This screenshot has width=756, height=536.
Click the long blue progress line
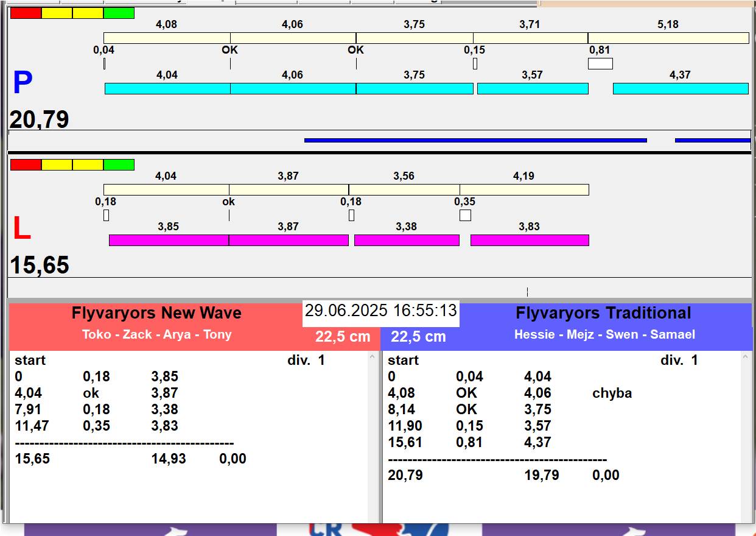point(475,140)
